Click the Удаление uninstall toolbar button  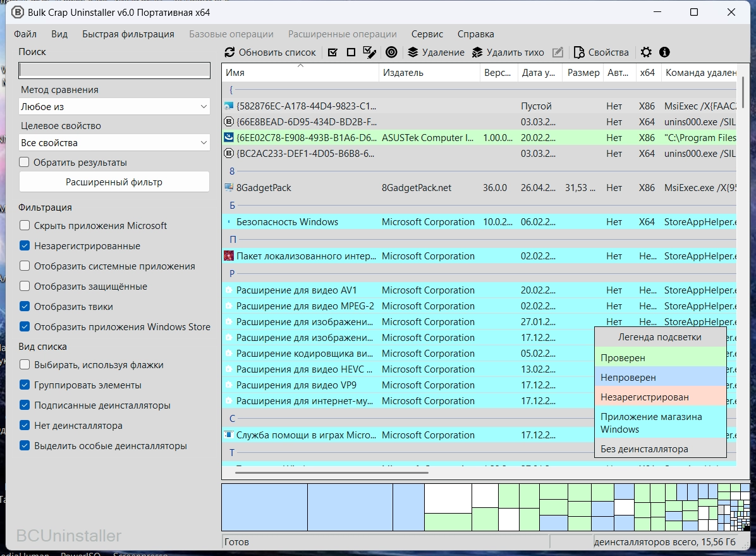(x=436, y=53)
